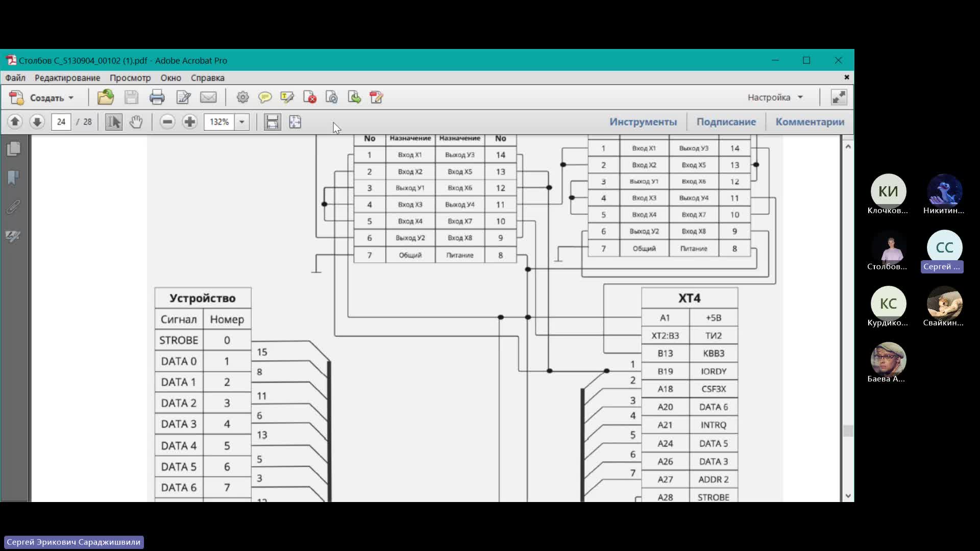Show the page thumbnails panel
Screen dimensions: 980x551
point(14,148)
